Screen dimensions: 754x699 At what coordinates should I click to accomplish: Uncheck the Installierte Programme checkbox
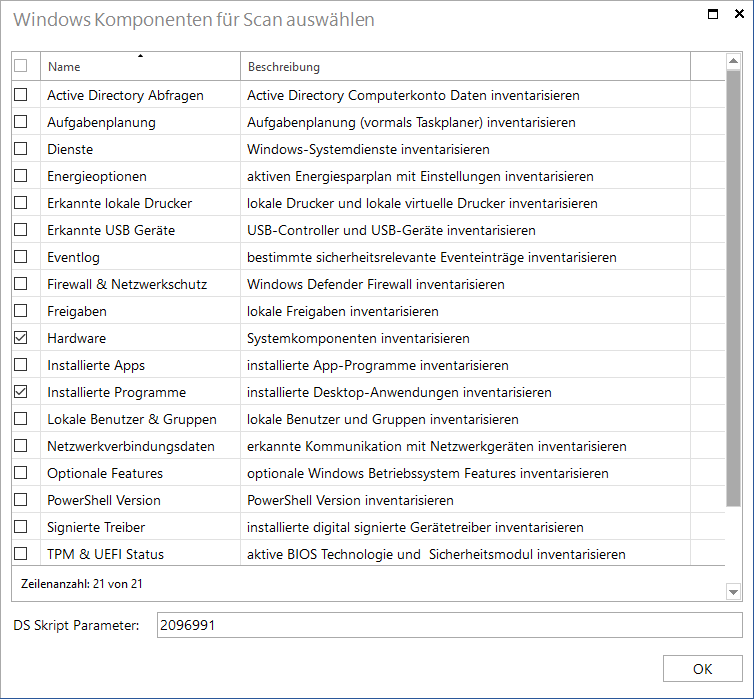point(21,392)
